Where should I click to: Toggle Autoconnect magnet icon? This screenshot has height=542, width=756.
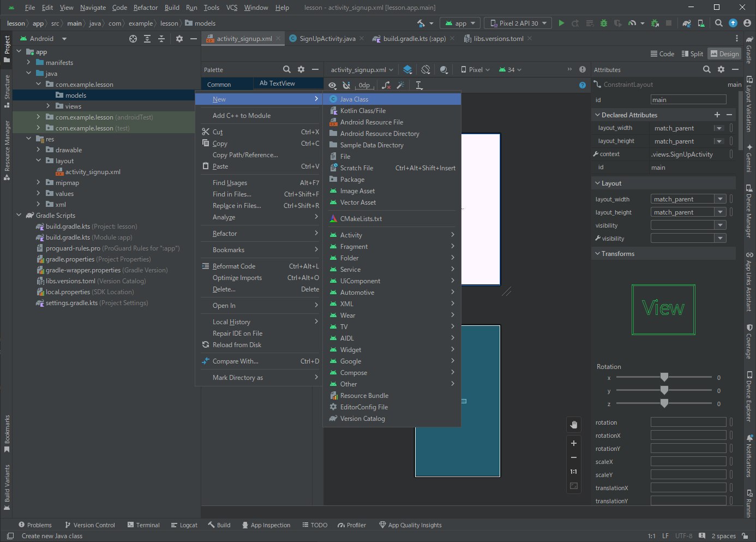point(346,85)
